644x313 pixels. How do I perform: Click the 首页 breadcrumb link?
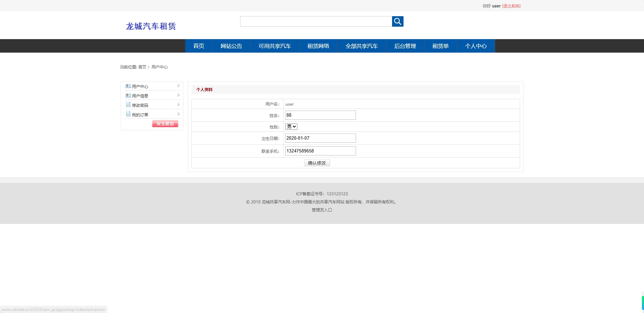click(x=142, y=67)
